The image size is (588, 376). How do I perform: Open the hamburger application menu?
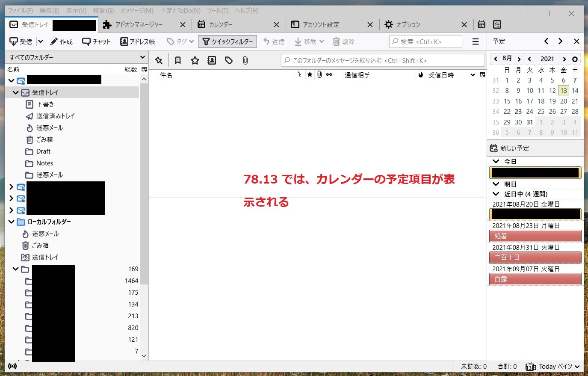pyautogui.click(x=475, y=41)
